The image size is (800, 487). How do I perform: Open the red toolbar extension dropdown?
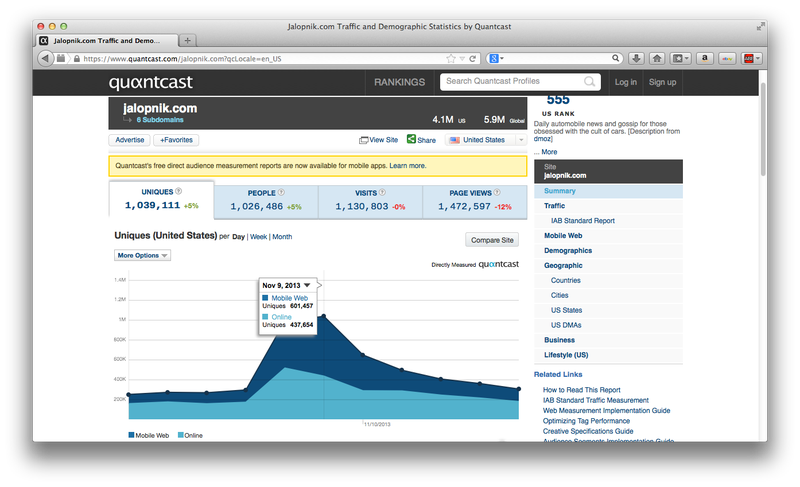(x=752, y=59)
